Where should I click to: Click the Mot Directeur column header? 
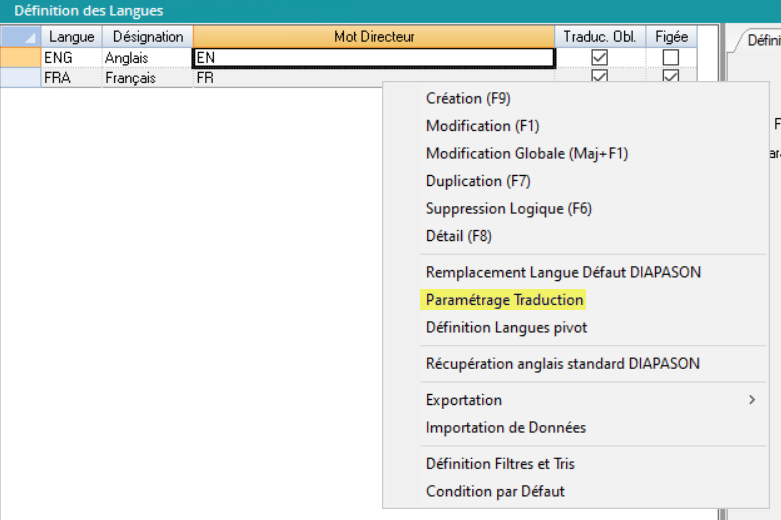click(374, 37)
